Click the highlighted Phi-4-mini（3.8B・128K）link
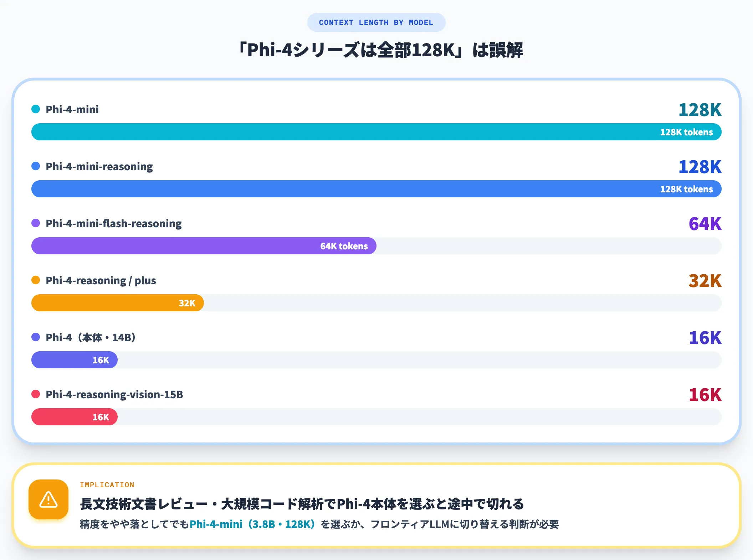This screenshot has width=753, height=560. pyautogui.click(x=252, y=524)
